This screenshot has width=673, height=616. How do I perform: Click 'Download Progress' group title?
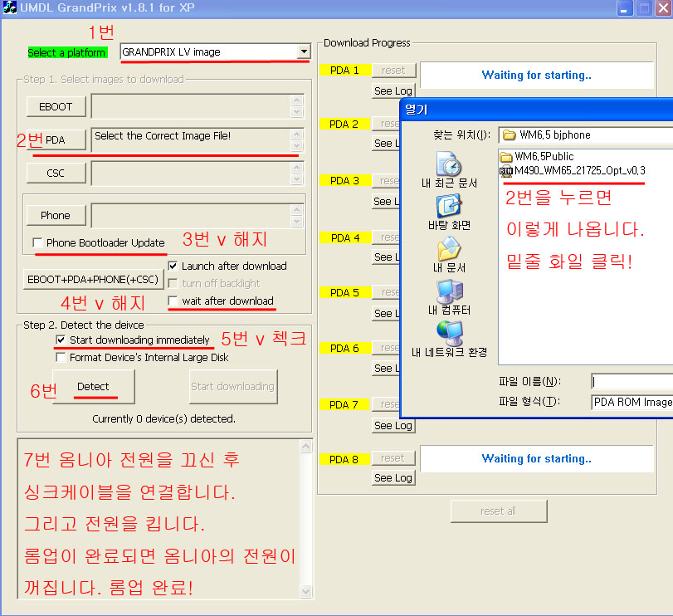pos(367,43)
